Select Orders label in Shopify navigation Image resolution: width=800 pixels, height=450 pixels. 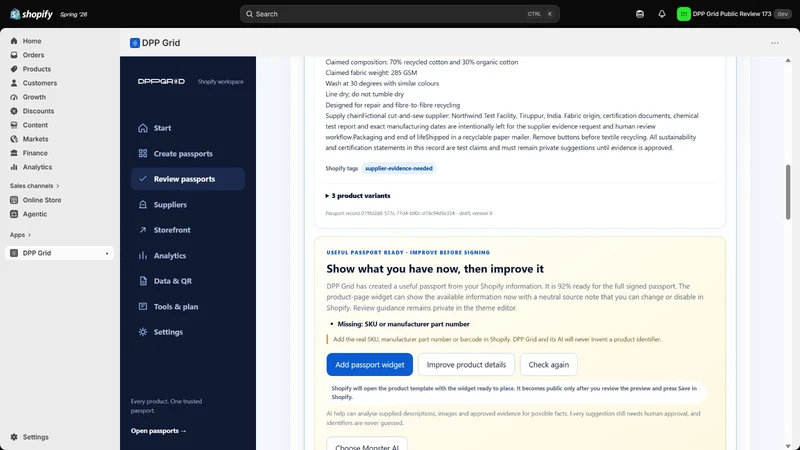point(33,55)
